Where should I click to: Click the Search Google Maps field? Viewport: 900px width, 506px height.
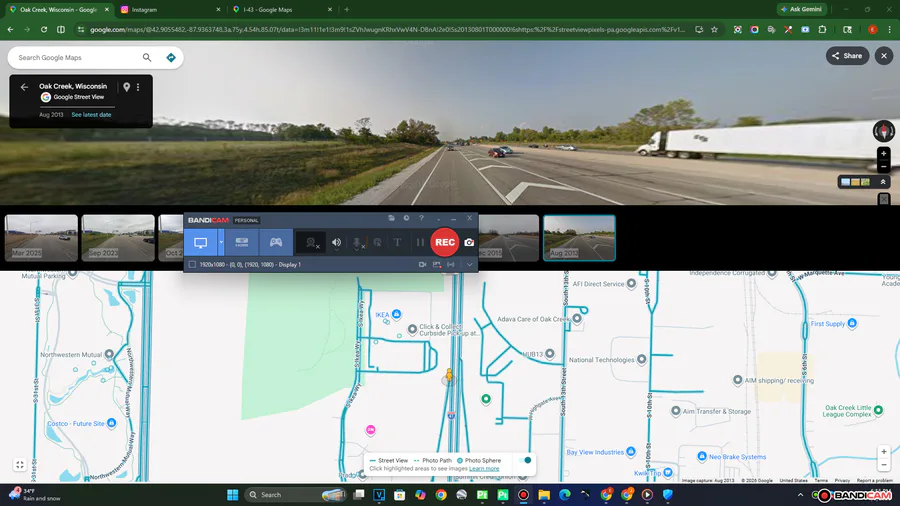pos(77,57)
